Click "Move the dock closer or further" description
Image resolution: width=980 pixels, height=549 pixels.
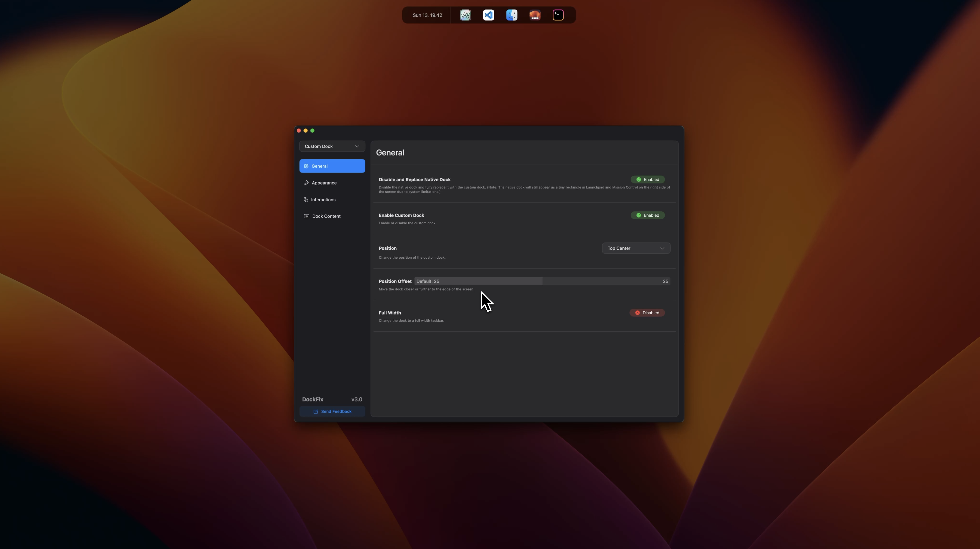pyautogui.click(x=427, y=289)
